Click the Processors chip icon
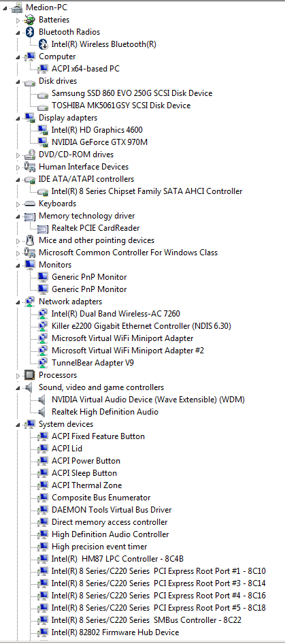Image resolution: width=285 pixels, height=644 pixels. 29,375
